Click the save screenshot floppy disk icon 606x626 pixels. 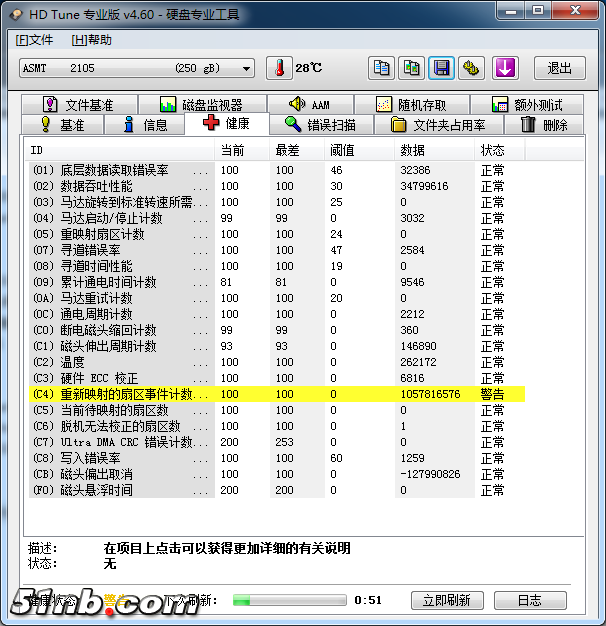[x=441, y=68]
